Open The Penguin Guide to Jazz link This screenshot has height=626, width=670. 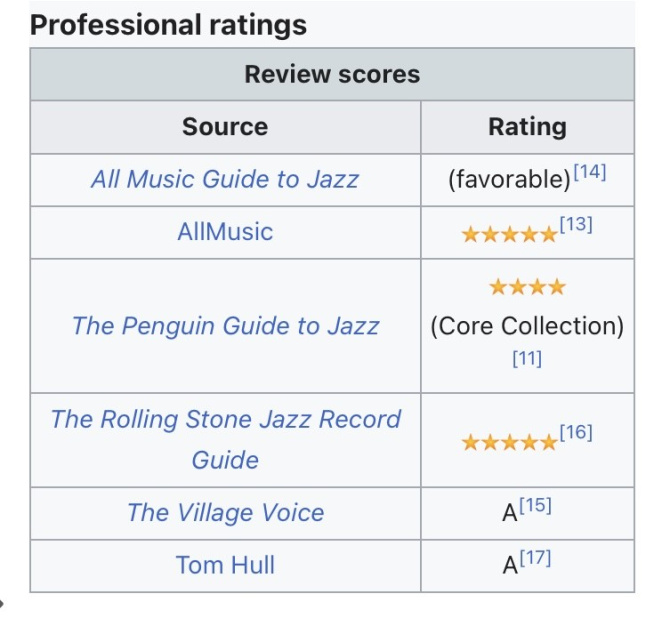pos(225,326)
